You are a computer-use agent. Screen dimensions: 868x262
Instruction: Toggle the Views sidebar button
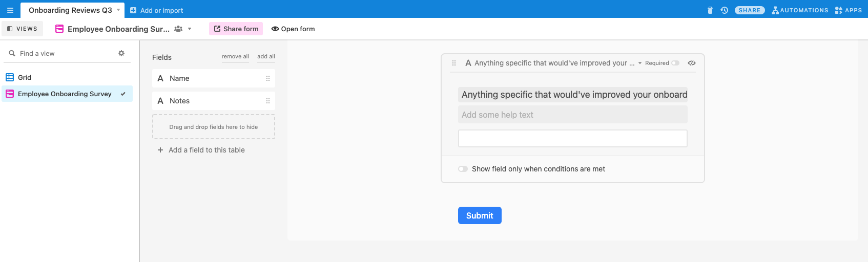pos(22,29)
